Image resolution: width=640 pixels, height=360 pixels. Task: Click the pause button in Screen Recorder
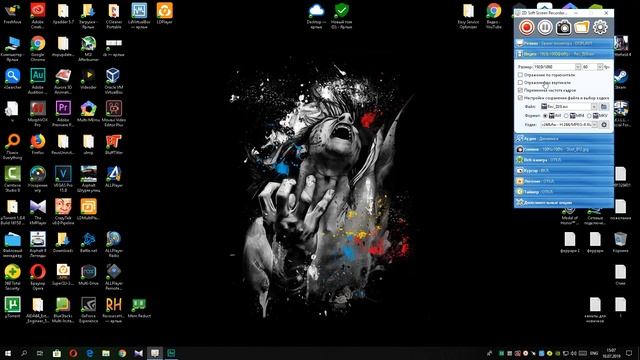(545, 27)
